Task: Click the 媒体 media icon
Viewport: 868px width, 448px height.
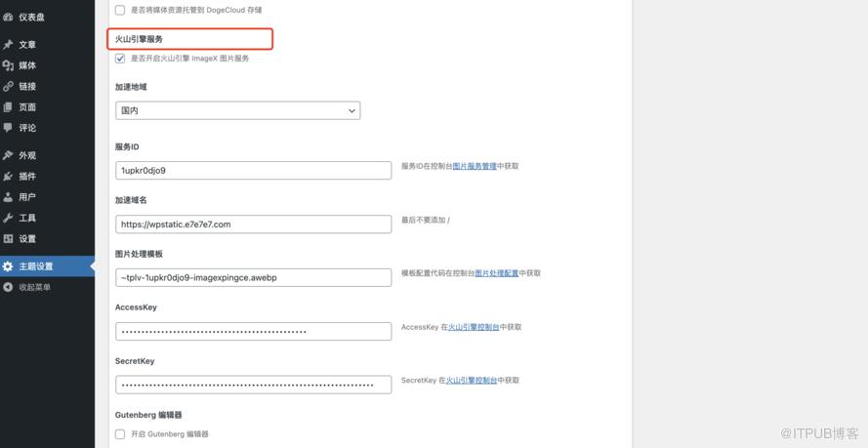Action: click(x=8, y=65)
